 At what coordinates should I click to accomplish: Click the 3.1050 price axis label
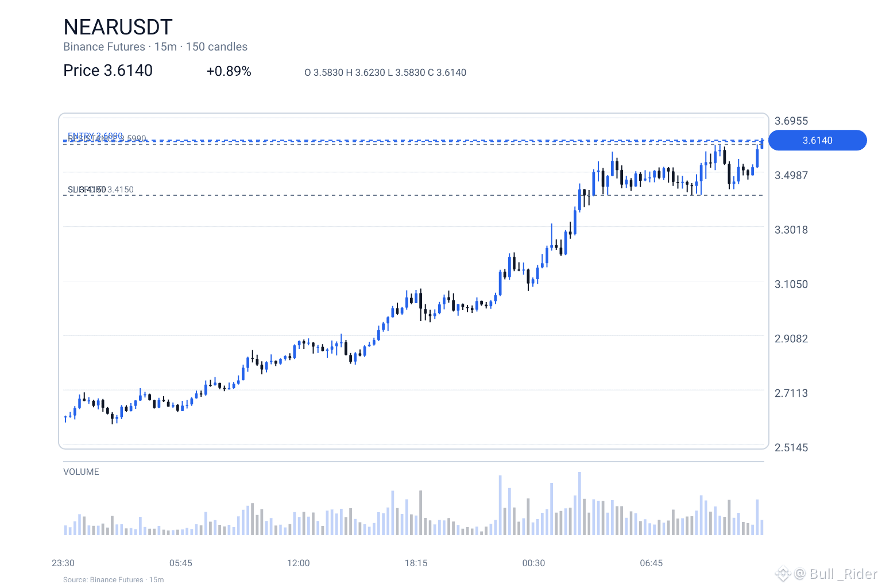(791, 284)
